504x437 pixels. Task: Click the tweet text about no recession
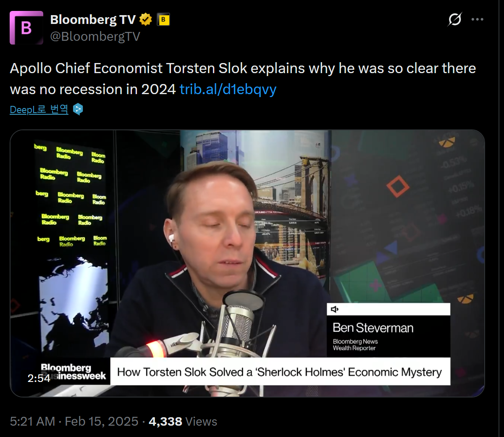click(x=243, y=79)
